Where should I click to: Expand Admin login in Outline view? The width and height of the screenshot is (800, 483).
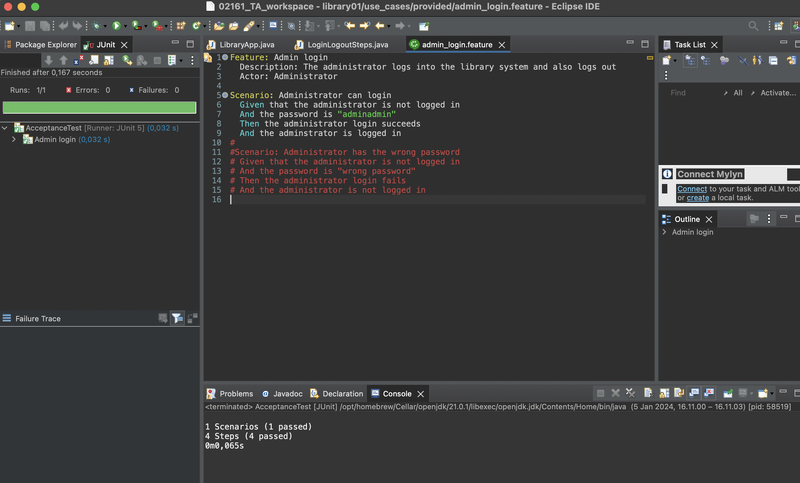click(x=664, y=232)
